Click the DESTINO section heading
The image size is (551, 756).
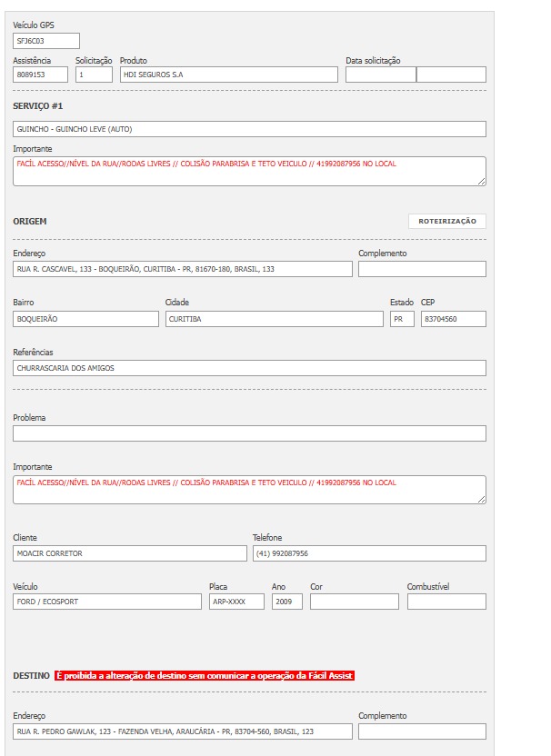31,676
